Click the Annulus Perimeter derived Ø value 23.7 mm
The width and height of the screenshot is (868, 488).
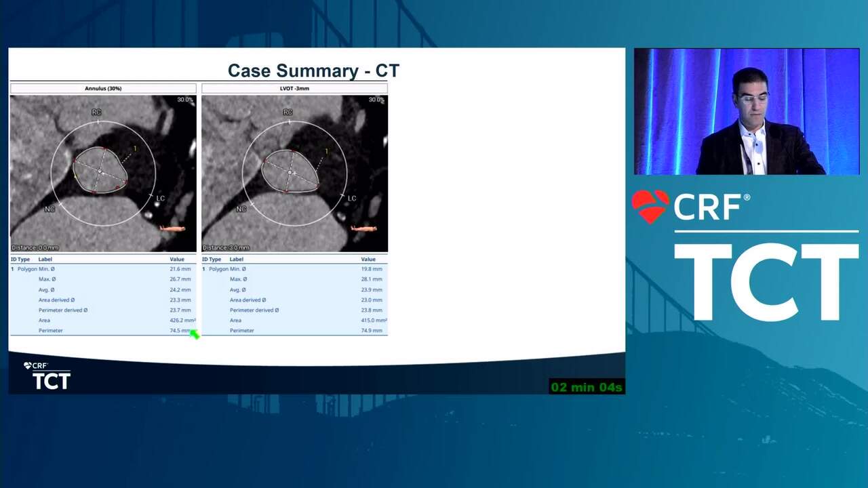[180, 310]
